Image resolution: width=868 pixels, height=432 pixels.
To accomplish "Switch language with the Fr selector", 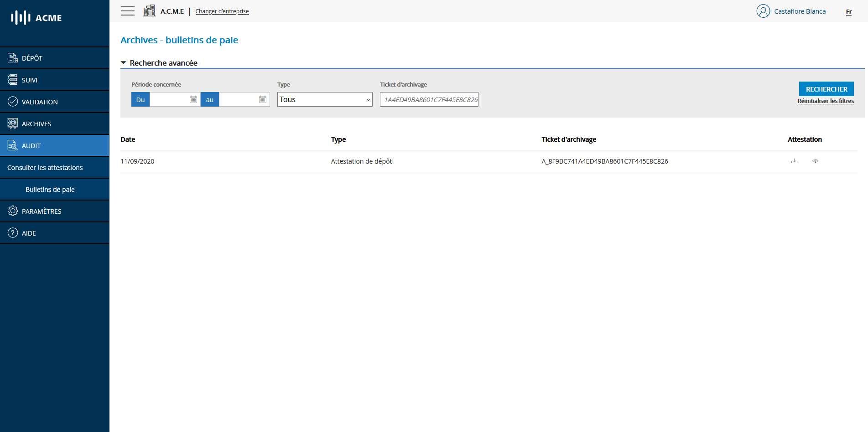I will tap(848, 12).
